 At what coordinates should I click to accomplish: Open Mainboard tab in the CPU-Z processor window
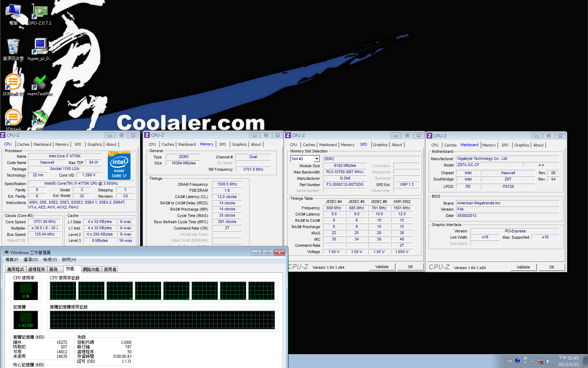[42, 144]
